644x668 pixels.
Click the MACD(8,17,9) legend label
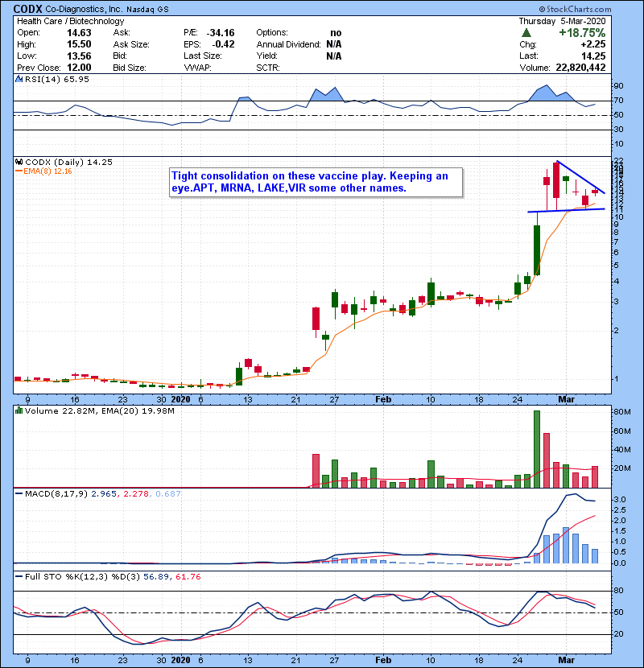56,494
